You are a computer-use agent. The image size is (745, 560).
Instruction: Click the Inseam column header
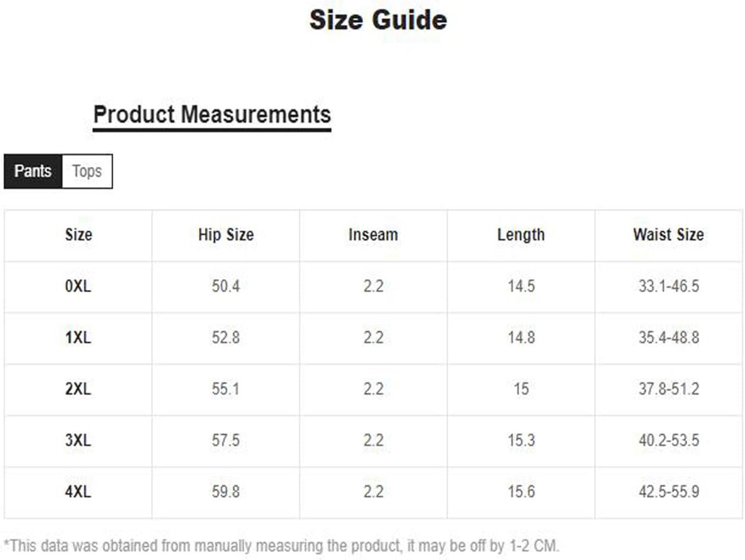point(373,235)
